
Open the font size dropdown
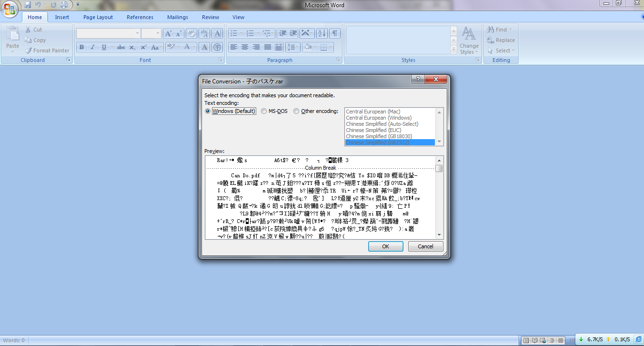click(158, 33)
